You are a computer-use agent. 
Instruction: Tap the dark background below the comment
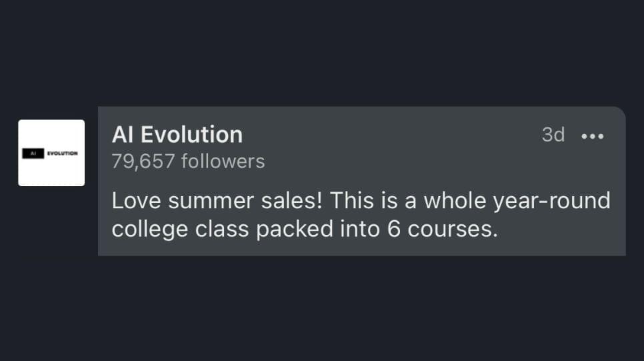[322, 308]
